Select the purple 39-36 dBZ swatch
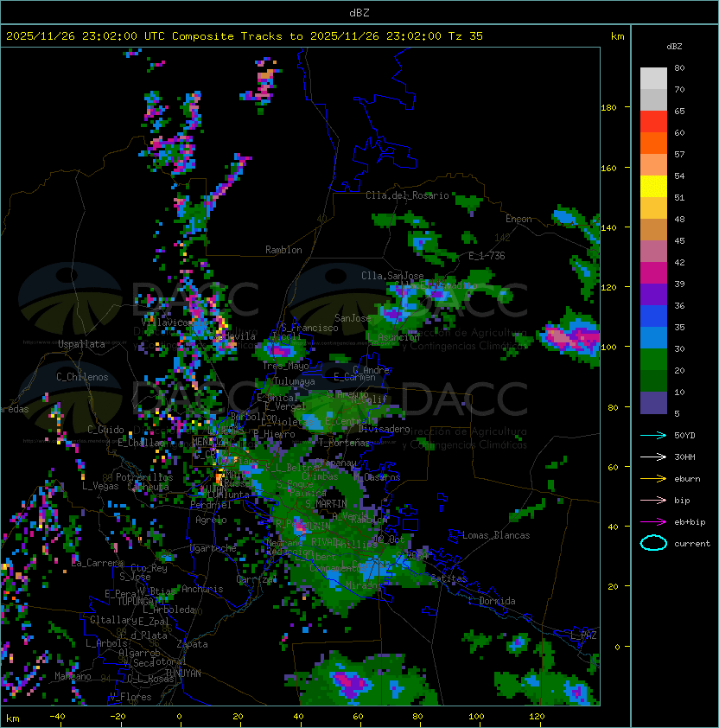 click(x=653, y=295)
